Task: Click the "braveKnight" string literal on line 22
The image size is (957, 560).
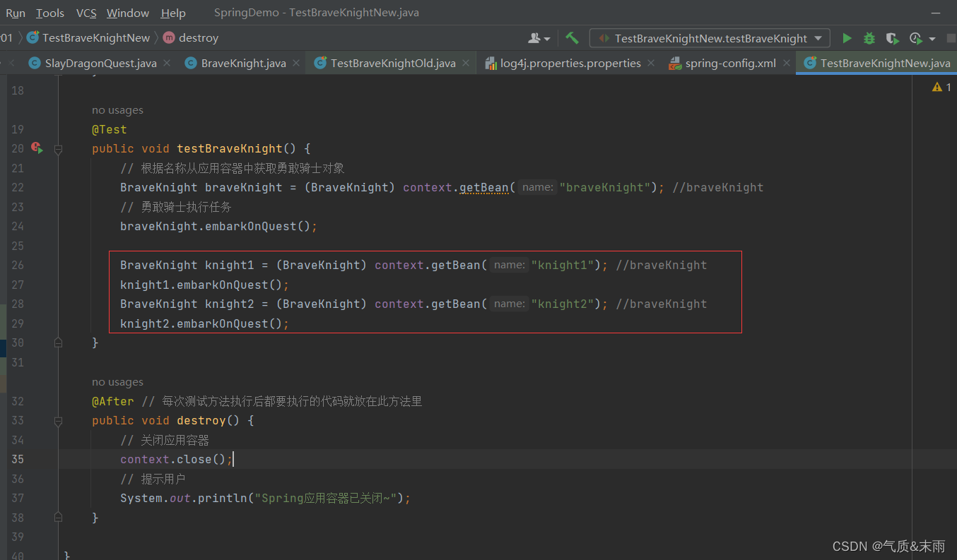Action: pos(605,188)
